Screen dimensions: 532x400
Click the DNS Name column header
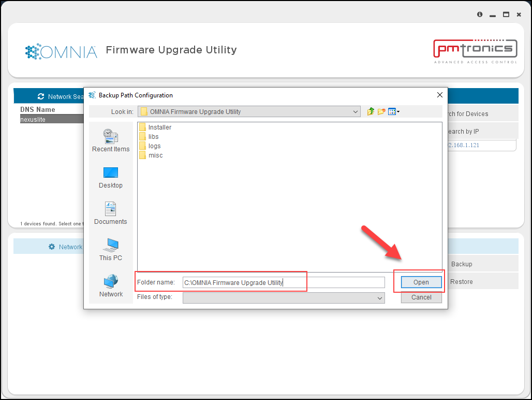click(38, 109)
